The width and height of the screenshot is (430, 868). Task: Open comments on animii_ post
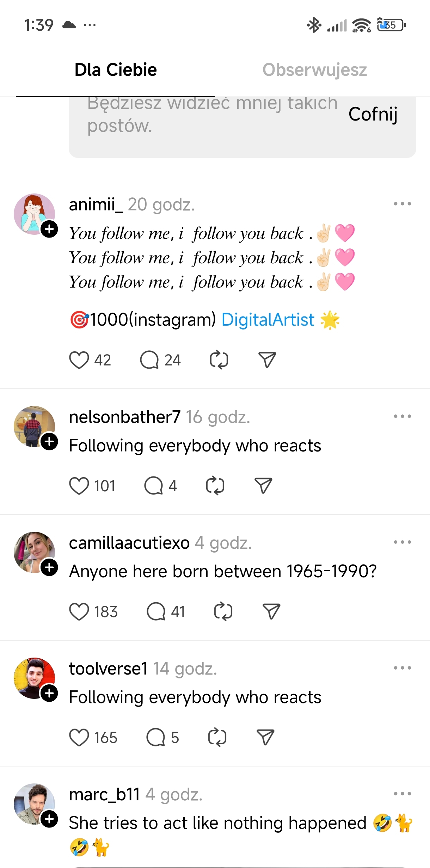pyautogui.click(x=149, y=360)
